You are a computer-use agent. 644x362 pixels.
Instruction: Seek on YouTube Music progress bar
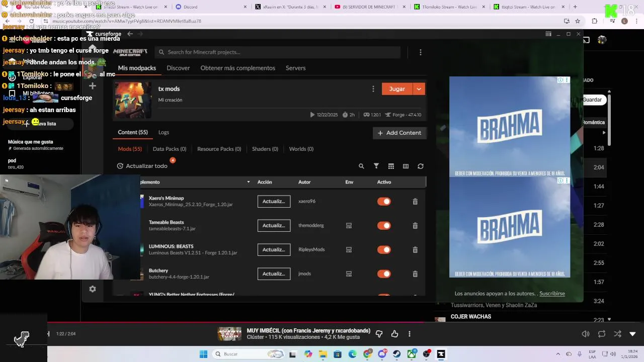[x=322, y=323]
